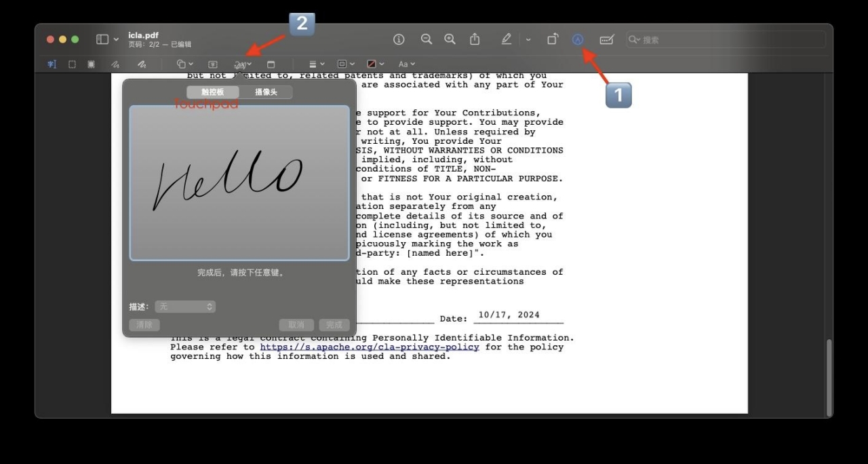Toggle the form filling toolbar button
The height and width of the screenshot is (464, 868).
tap(606, 40)
